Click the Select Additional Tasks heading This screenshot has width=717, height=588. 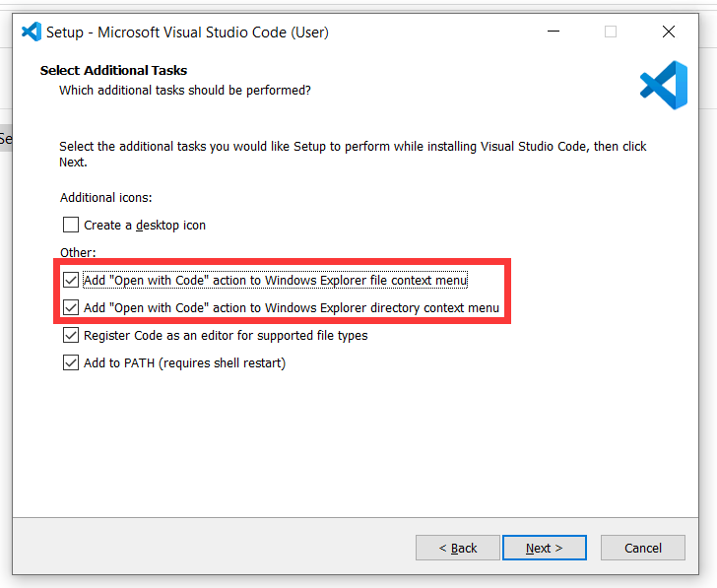pos(113,70)
